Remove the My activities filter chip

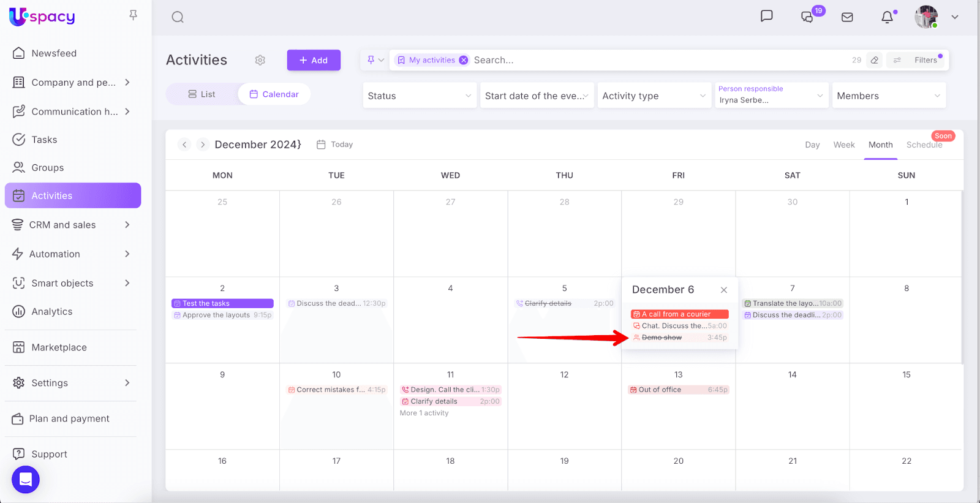[464, 60]
